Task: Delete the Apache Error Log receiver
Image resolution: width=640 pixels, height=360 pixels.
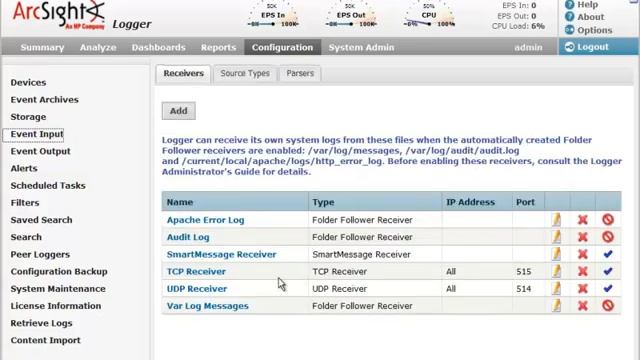Action: click(x=583, y=220)
